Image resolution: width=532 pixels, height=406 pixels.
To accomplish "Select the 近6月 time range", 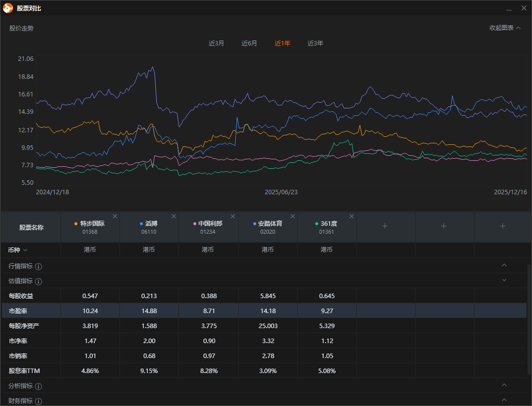I will (249, 43).
